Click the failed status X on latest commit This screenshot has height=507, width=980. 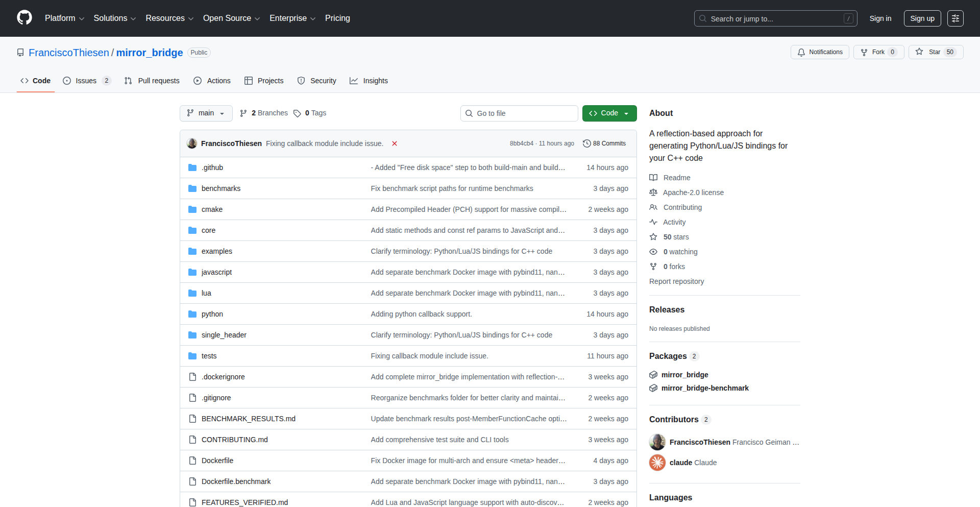pyautogui.click(x=395, y=143)
